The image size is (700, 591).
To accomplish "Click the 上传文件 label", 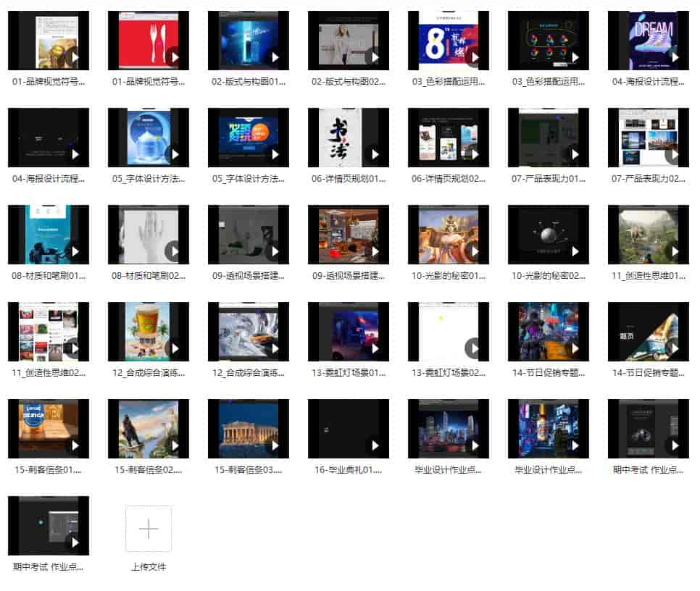I will 149,567.
